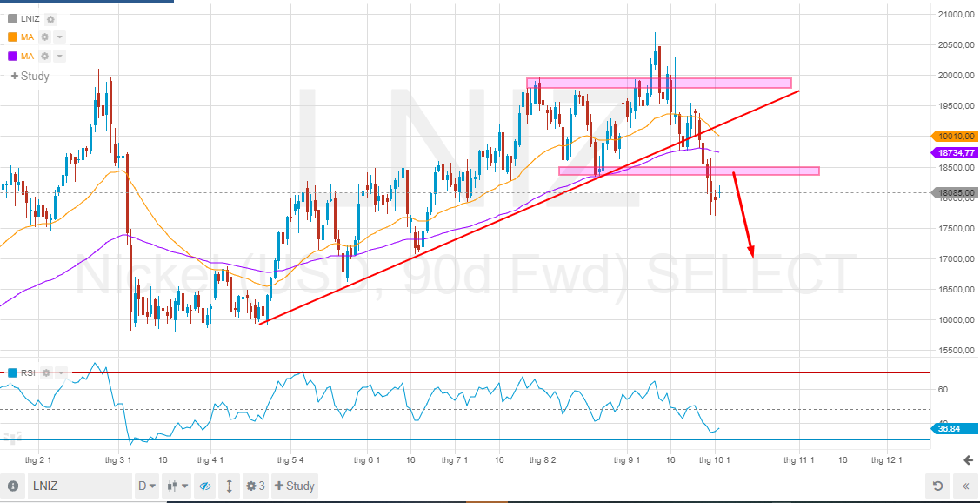
Task: Click the + Study button in bottom toolbar
Action: point(294,486)
